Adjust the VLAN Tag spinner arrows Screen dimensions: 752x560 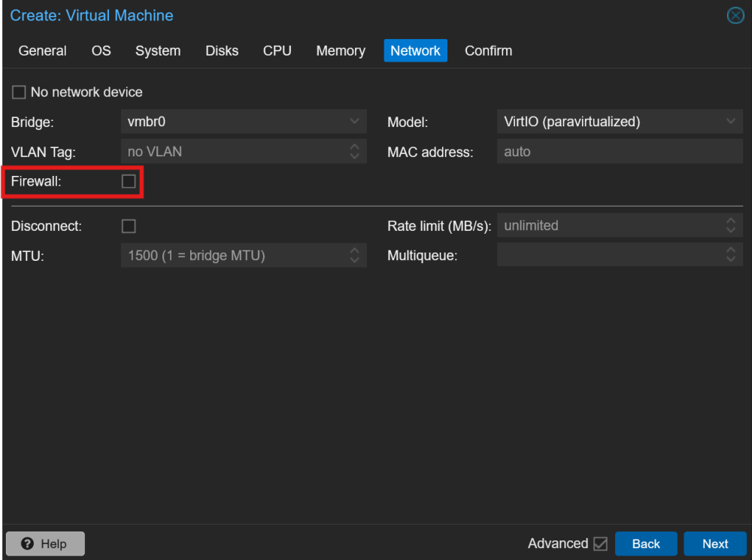click(354, 152)
